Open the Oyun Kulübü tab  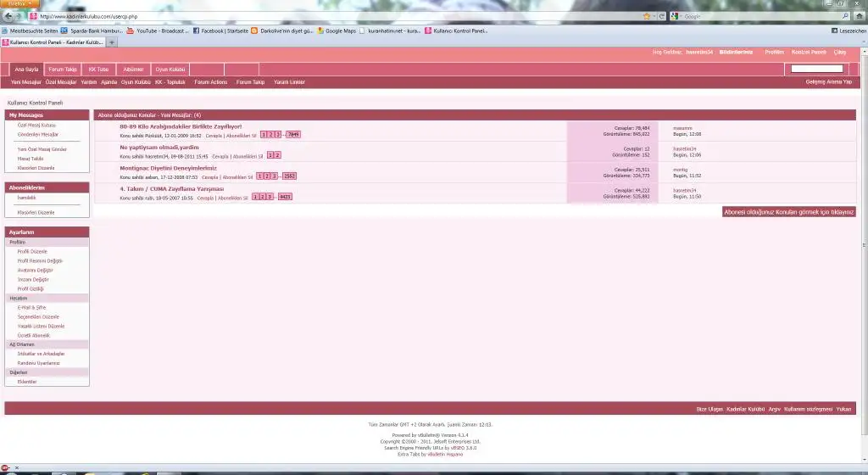click(x=170, y=70)
